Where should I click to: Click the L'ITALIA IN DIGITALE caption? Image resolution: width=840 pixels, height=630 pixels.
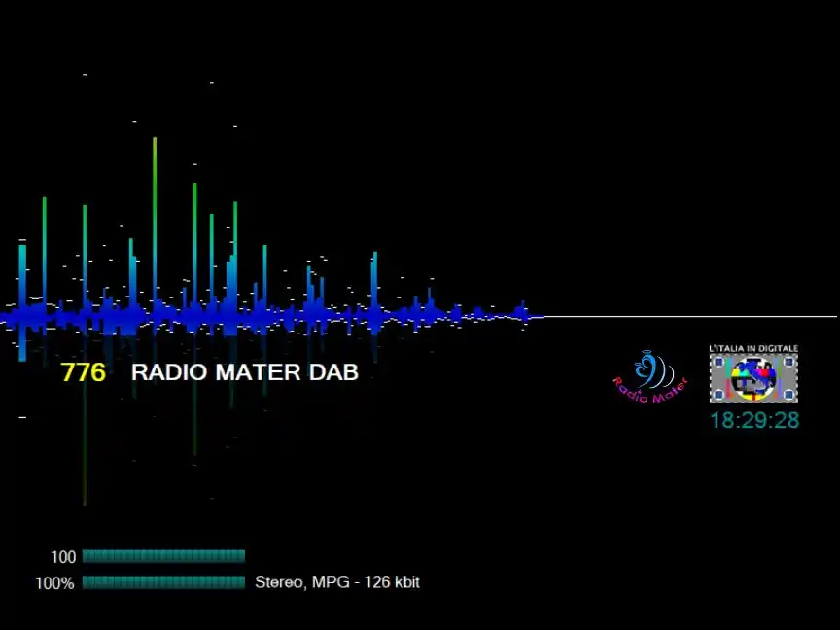click(753, 349)
